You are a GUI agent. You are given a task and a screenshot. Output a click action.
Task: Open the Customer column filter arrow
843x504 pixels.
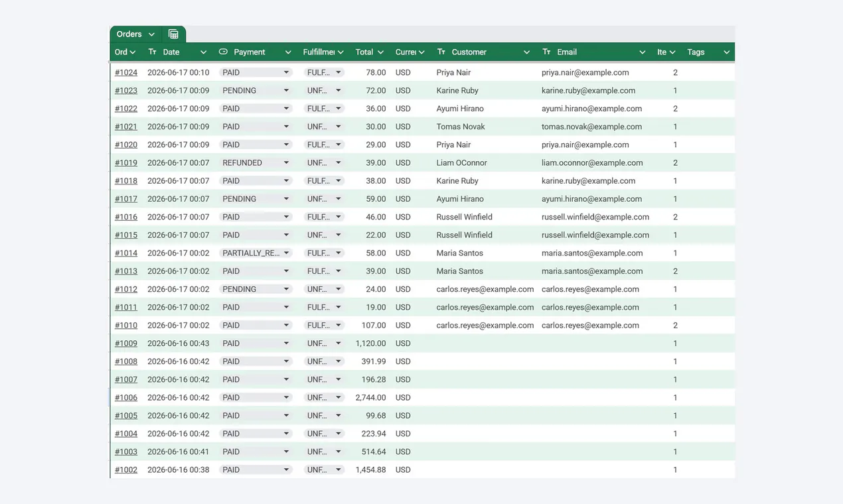click(x=526, y=52)
